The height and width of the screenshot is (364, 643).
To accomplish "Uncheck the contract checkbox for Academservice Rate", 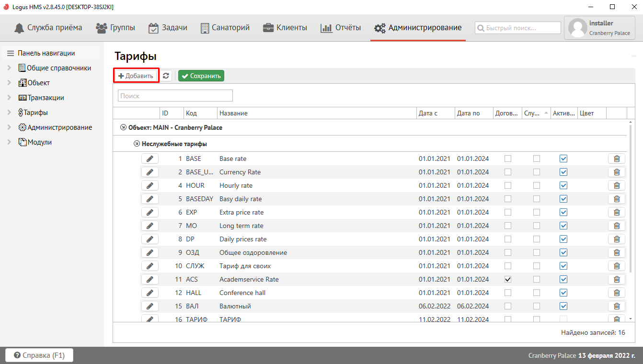I will tap(508, 279).
